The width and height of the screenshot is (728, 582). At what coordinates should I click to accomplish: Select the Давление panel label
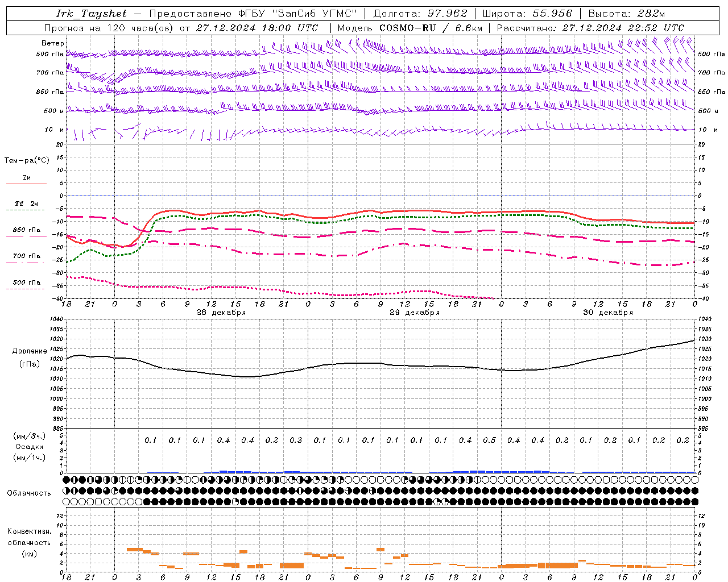(x=30, y=351)
